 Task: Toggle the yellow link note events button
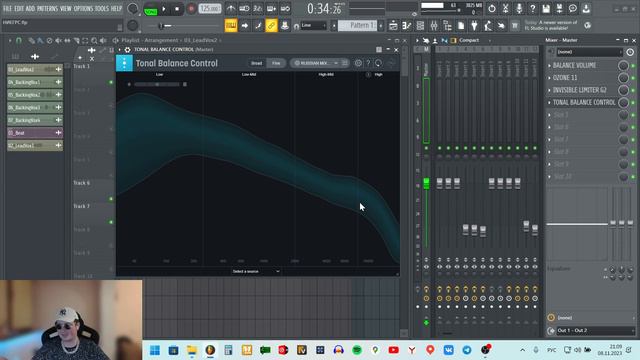[271, 26]
